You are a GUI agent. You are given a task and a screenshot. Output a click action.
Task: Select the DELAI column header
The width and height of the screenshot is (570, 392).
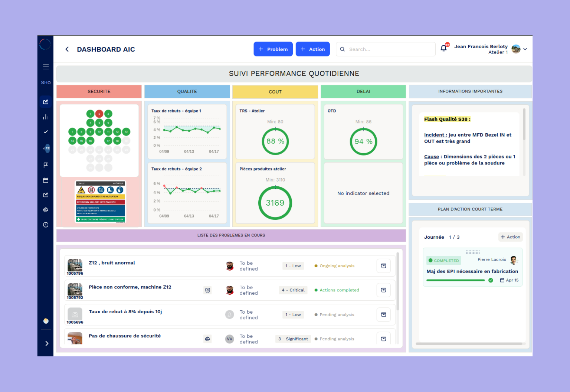coord(363,91)
